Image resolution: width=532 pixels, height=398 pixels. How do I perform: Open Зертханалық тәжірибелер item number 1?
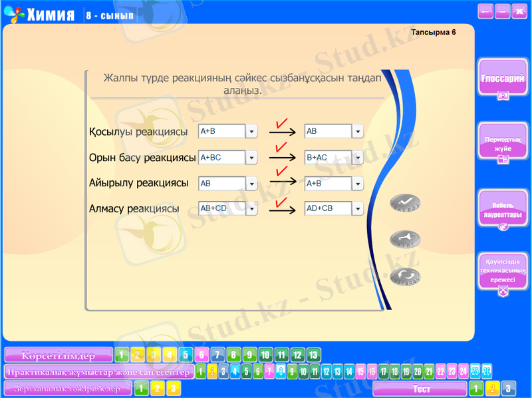tap(141, 388)
